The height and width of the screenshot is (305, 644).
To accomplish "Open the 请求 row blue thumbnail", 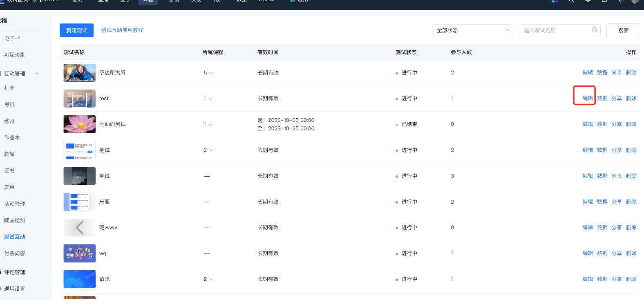I will (x=80, y=279).
